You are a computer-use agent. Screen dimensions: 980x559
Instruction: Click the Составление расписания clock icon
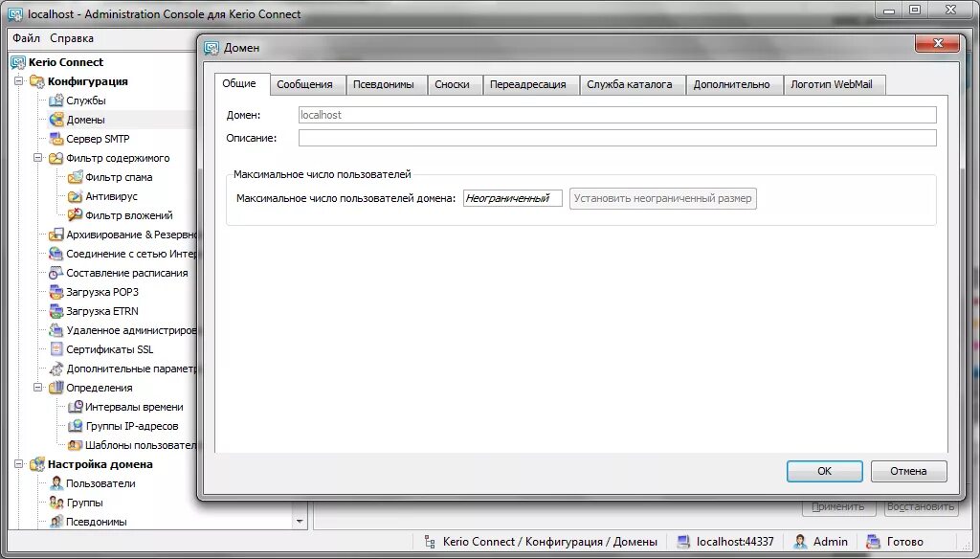[56, 273]
